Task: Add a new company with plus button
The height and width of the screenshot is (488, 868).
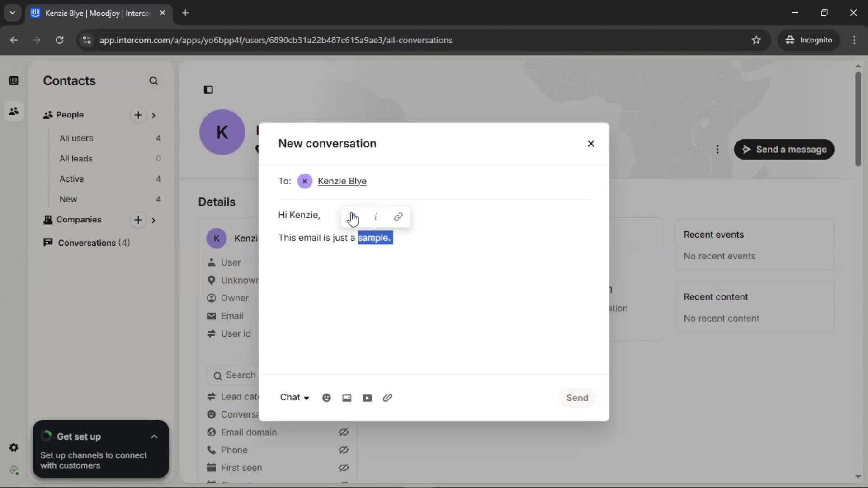Action: point(138,220)
